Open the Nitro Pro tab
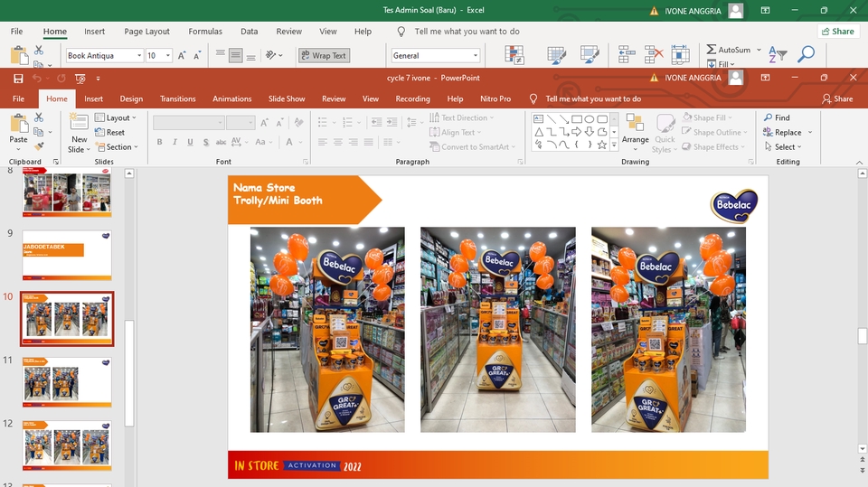Screen dimensions: 868x487 coord(495,99)
